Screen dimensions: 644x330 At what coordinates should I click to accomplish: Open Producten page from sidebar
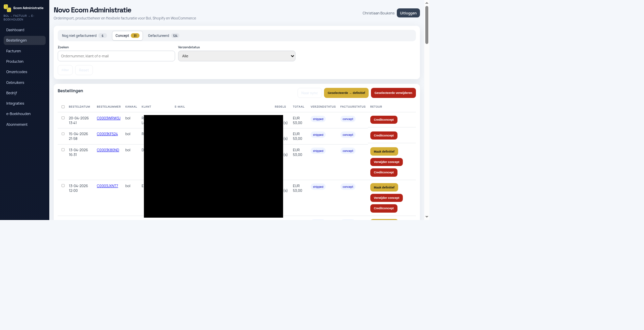24,61
